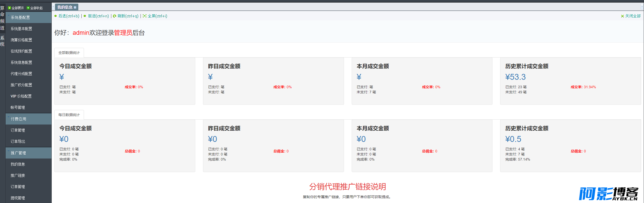The height and width of the screenshot is (203, 644).
Task: Open 订单导出 in the sidebar
Action: 18,141
